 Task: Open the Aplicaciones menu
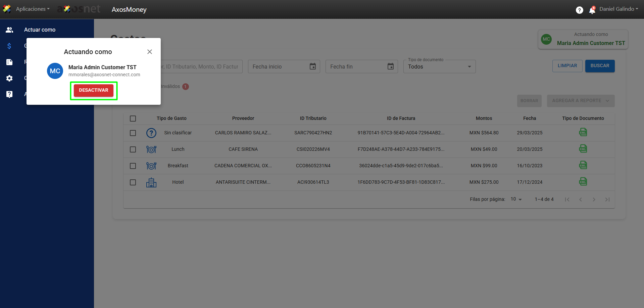[33, 9]
